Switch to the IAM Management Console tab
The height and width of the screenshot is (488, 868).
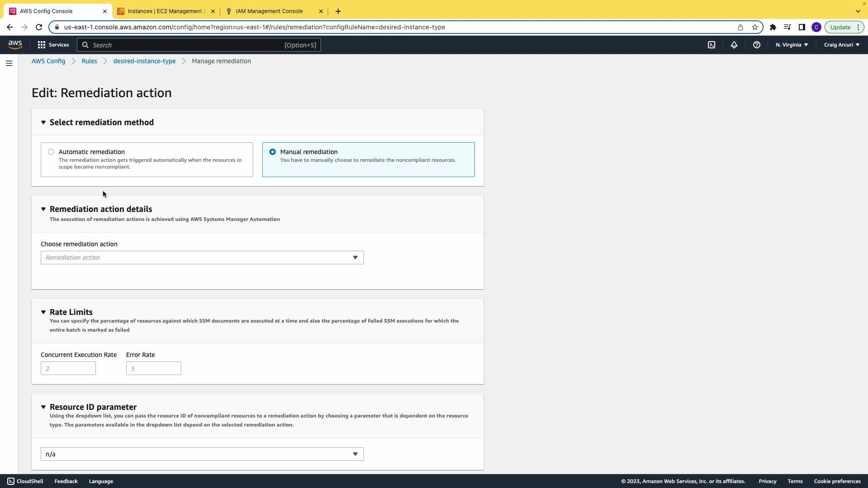click(269, 11)
